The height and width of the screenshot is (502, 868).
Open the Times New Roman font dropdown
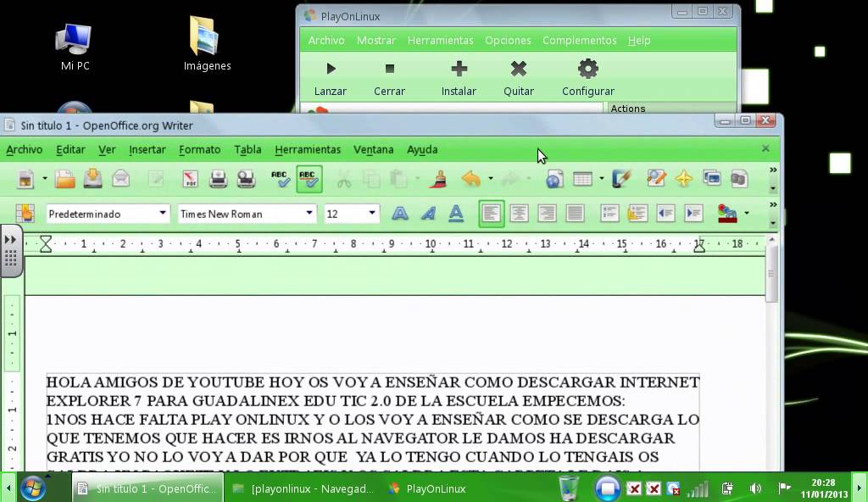(x=309, y=214)
